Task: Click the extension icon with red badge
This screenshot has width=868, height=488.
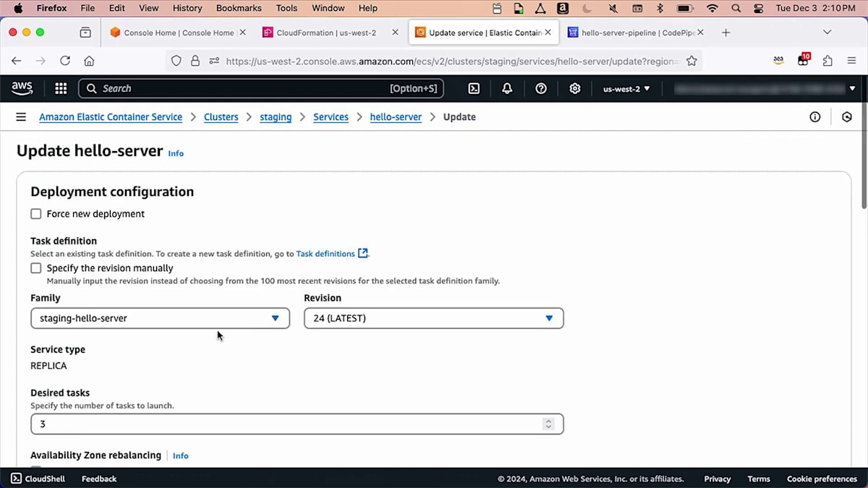Action: (803, 60)
